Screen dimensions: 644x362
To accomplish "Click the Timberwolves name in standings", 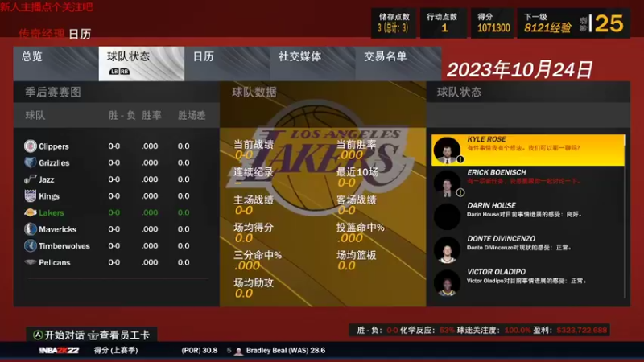I will (64, 246).
